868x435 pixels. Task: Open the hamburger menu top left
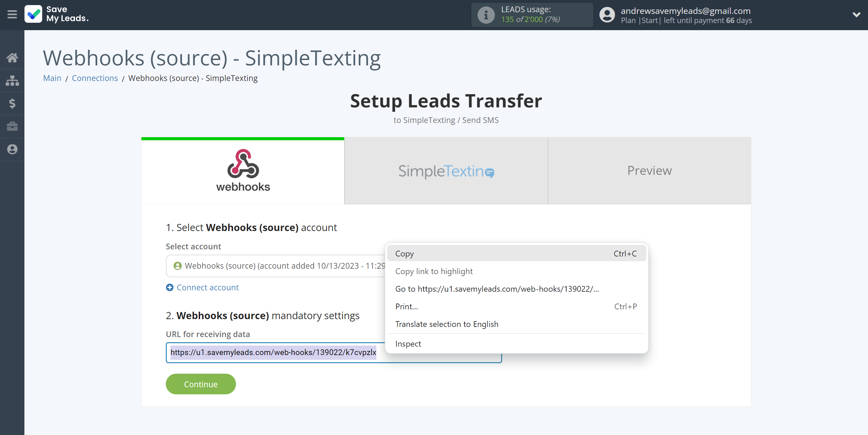[12, 15]
